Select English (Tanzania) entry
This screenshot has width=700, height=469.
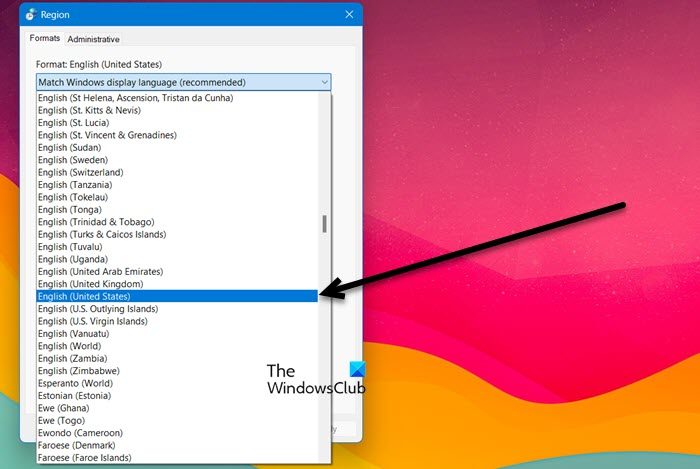tap(177, 185)
